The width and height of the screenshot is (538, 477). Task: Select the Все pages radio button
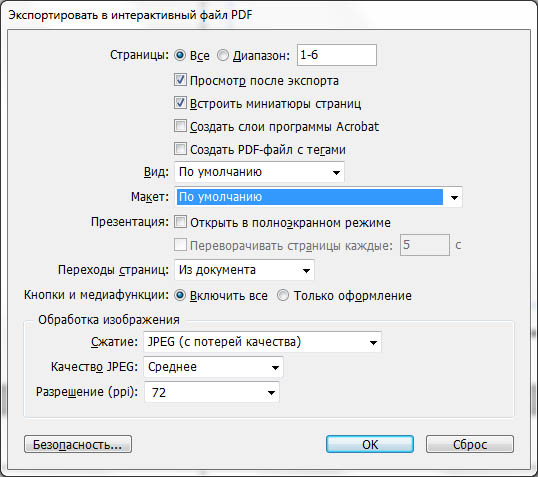click(180, 55)
